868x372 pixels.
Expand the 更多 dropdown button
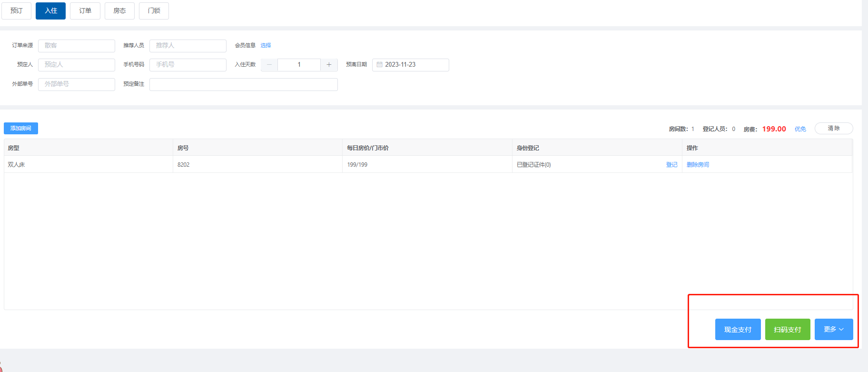(x=833, y=329)
